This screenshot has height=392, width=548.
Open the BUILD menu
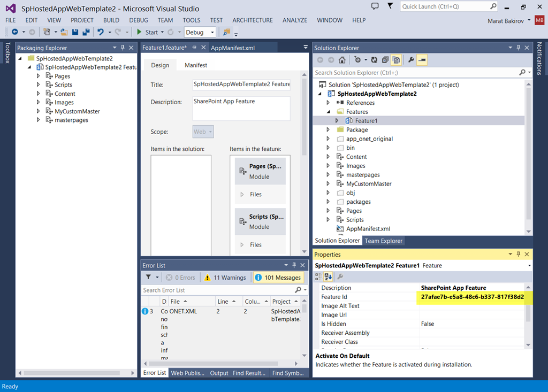[111, 20]
